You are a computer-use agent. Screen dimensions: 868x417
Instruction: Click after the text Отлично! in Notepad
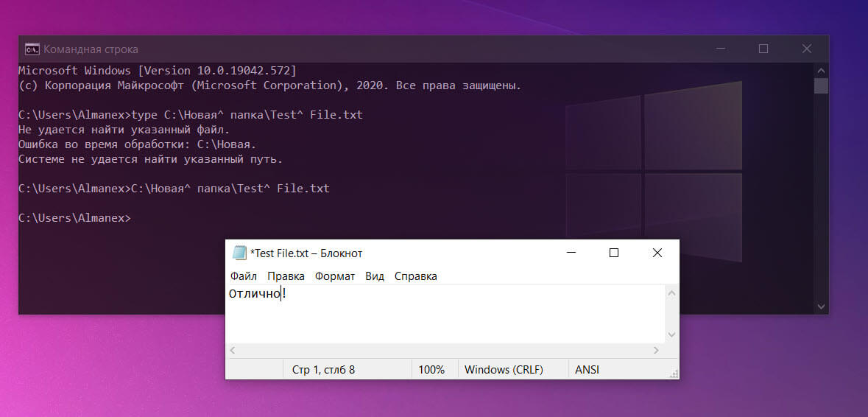tap(288, 294)
